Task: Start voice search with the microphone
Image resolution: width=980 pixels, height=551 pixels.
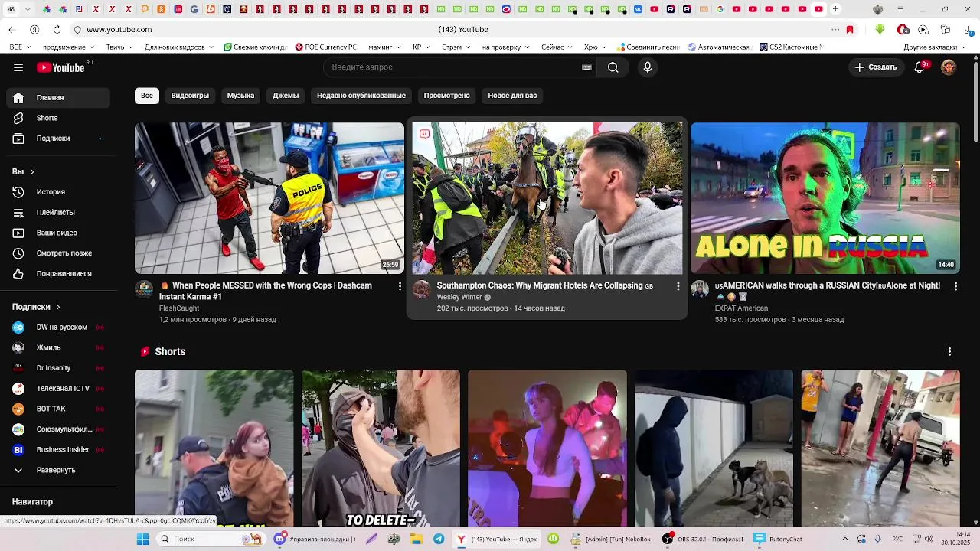Action: pos(648,67)
